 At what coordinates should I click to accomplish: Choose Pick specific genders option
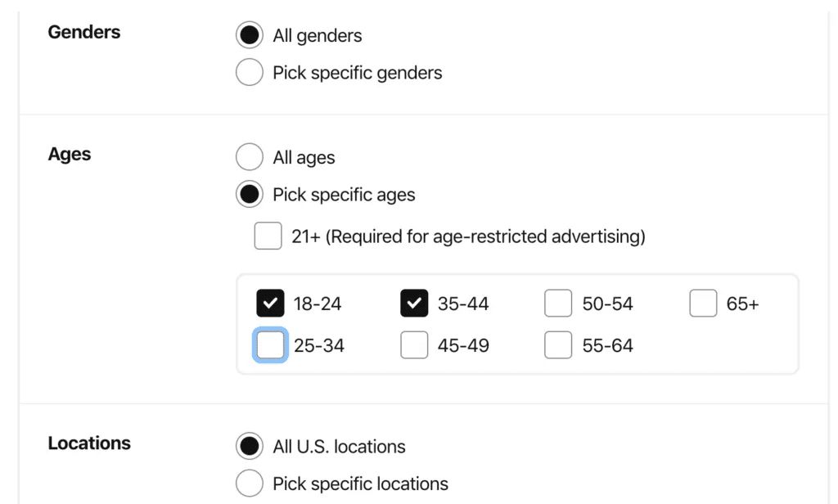tap(249, 72)
